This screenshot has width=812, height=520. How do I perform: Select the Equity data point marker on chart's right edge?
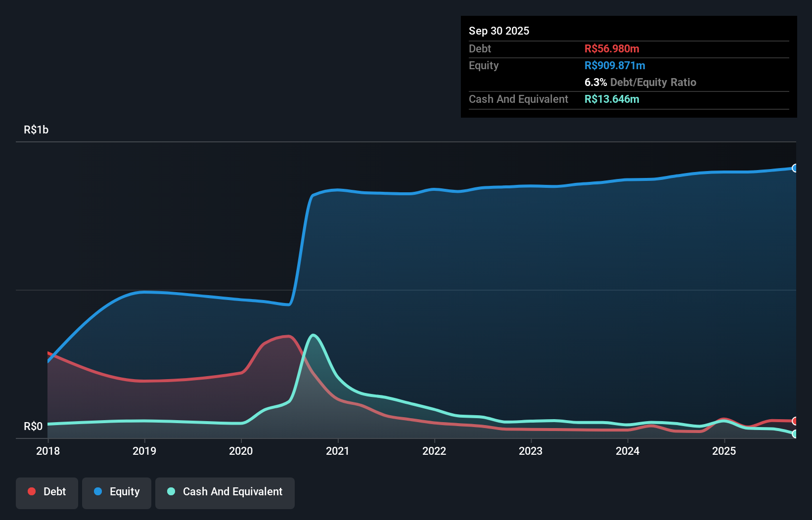[x=795, y=169]
